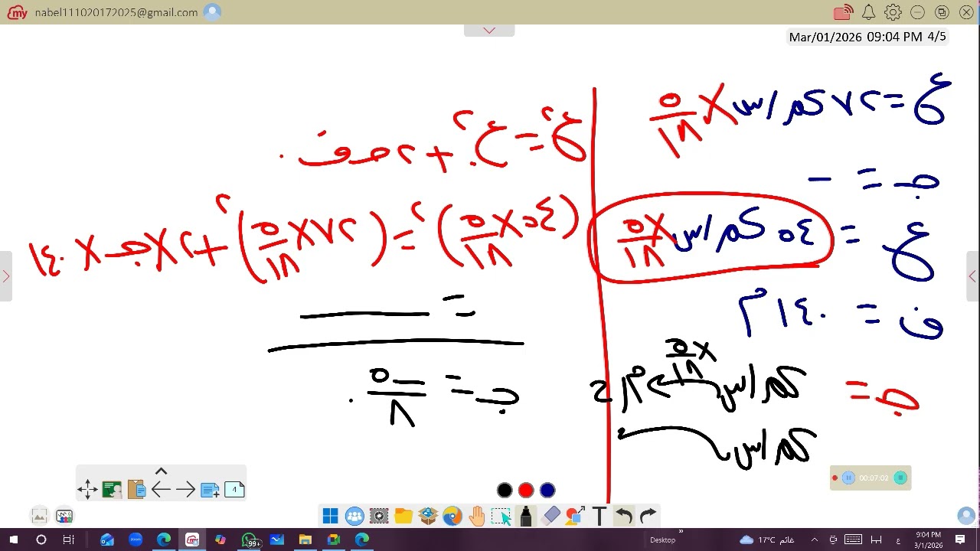The image size is (980, 551).
Task: Open the page number 4 thumbnail list
Action: (234, 490)
